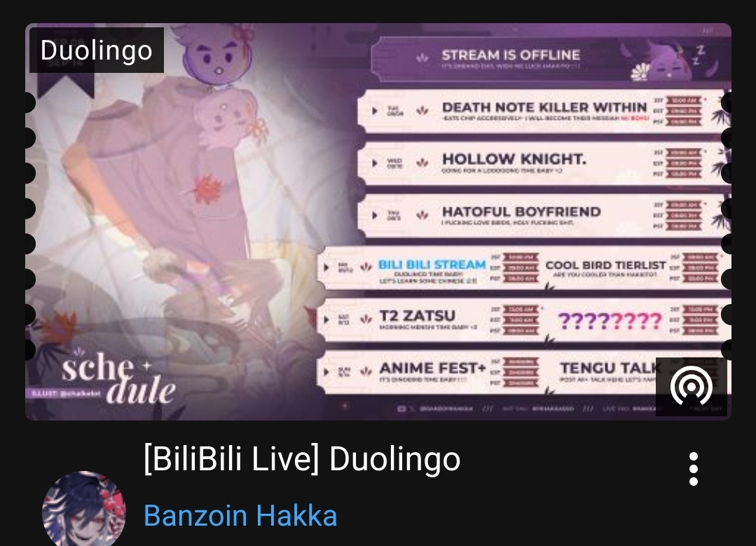Select the Duolingo label on the thumbnail
Image resolution: width=756 pixels, height=546 pixels.
[97, 50]
